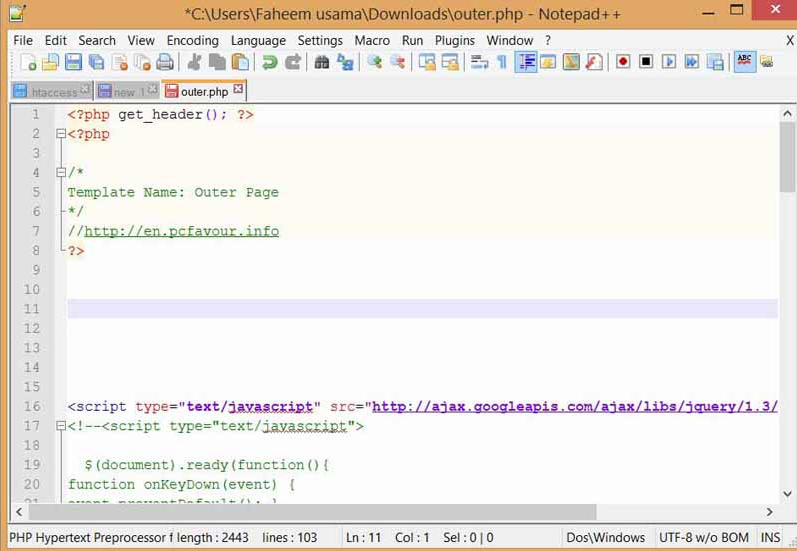Toggle Word Wrap toolbar icon

pyautogui.click(x=479, y=62)
